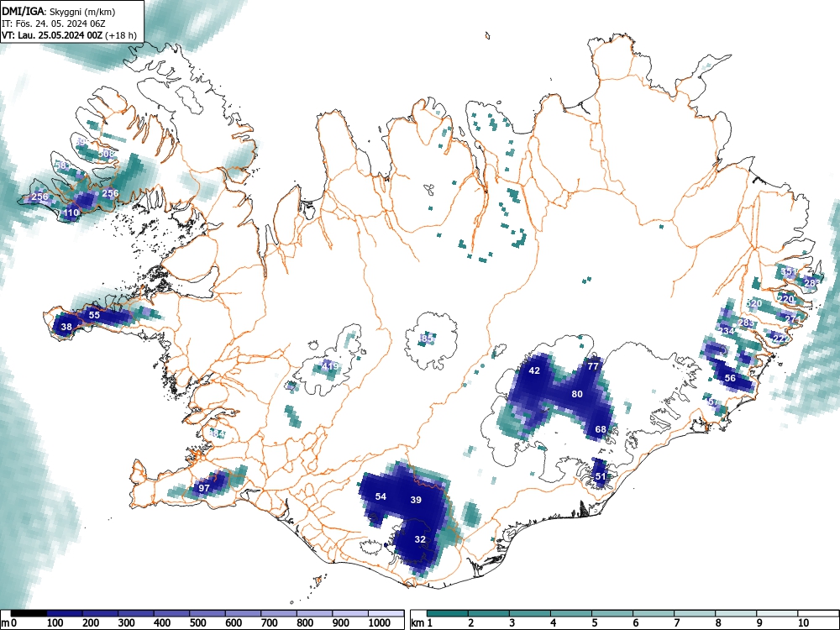Click the "97" value on Reykjanes
840x630 pixels.
pyautogui.click(x=204, y=488)
